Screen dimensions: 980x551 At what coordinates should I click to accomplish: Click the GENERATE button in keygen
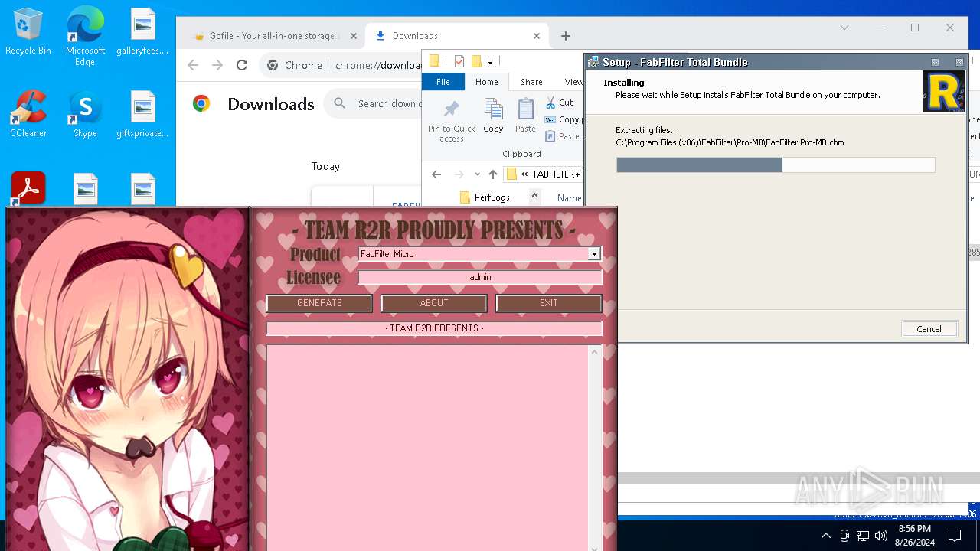tap(319, 303)
